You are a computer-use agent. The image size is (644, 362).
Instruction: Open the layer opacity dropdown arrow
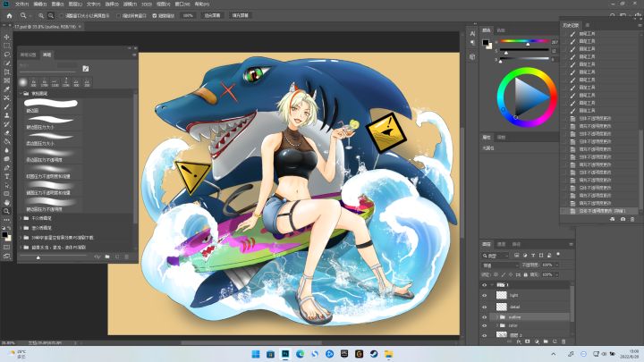(557, 265)
